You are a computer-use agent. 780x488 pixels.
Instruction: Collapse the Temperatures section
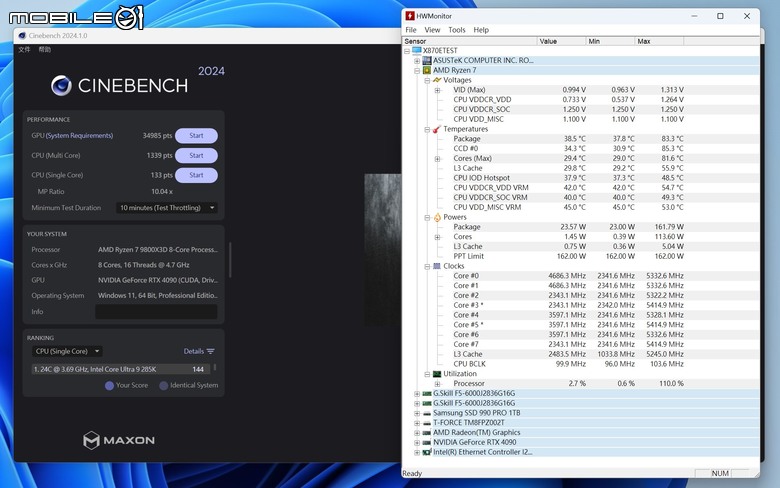click(x=427, y=129)
